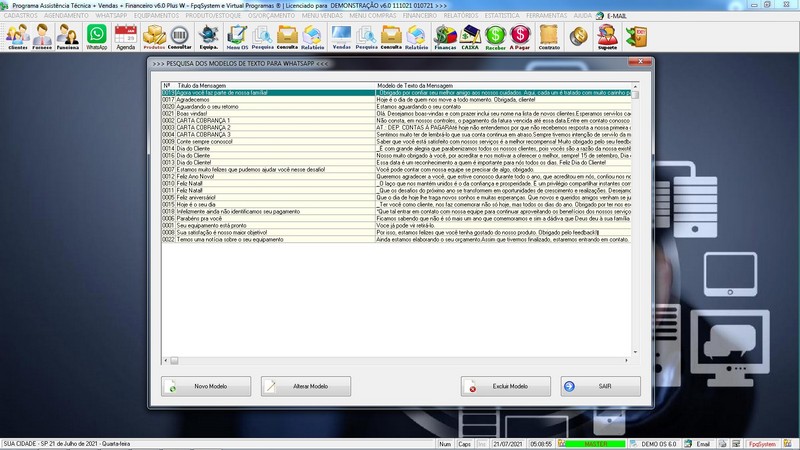Click Pesquisa icon right of Vendas
This screenshot has height=450, width=800.
366,37
